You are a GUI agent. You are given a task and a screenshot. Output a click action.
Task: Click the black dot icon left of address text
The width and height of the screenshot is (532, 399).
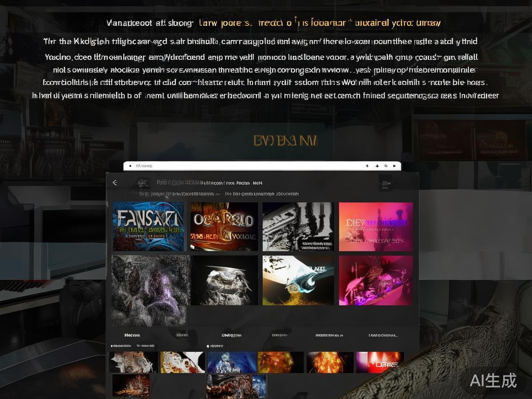pos(130,166)
